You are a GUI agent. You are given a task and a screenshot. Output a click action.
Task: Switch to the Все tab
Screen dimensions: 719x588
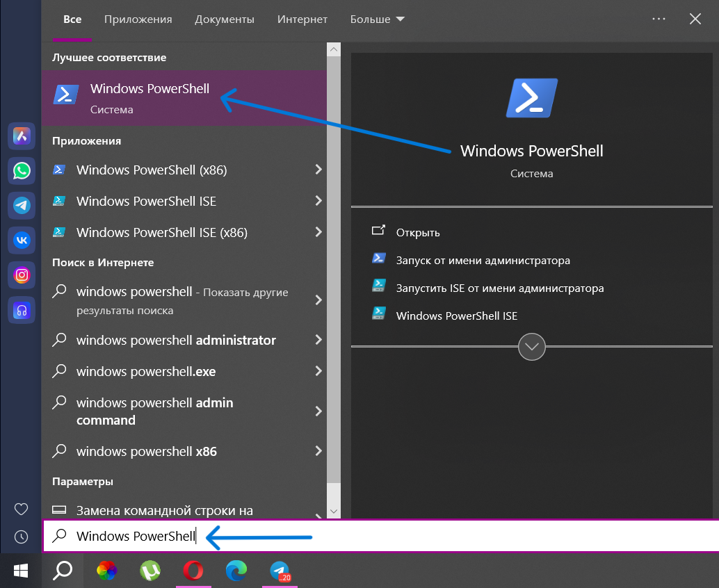click(x=72, y=19)
